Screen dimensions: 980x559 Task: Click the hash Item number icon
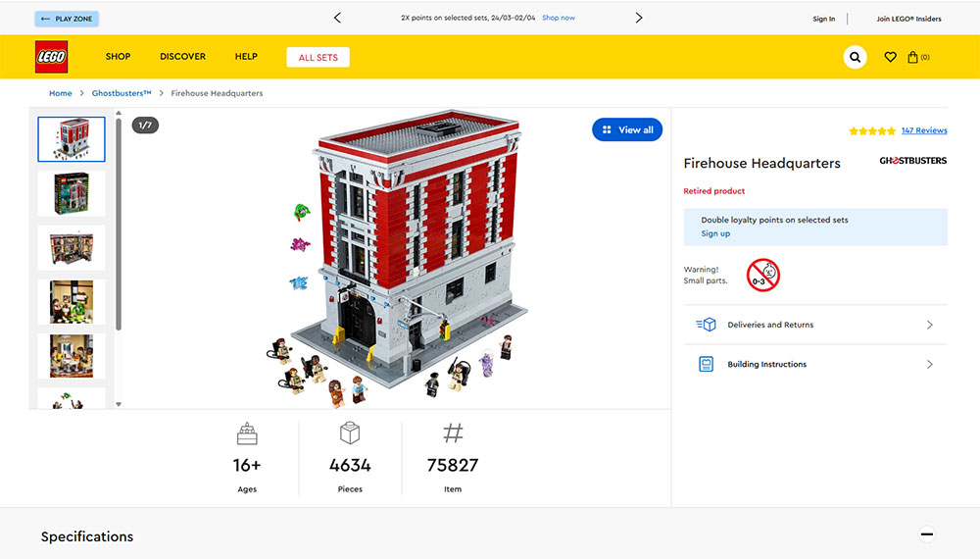tap(453, 432)
